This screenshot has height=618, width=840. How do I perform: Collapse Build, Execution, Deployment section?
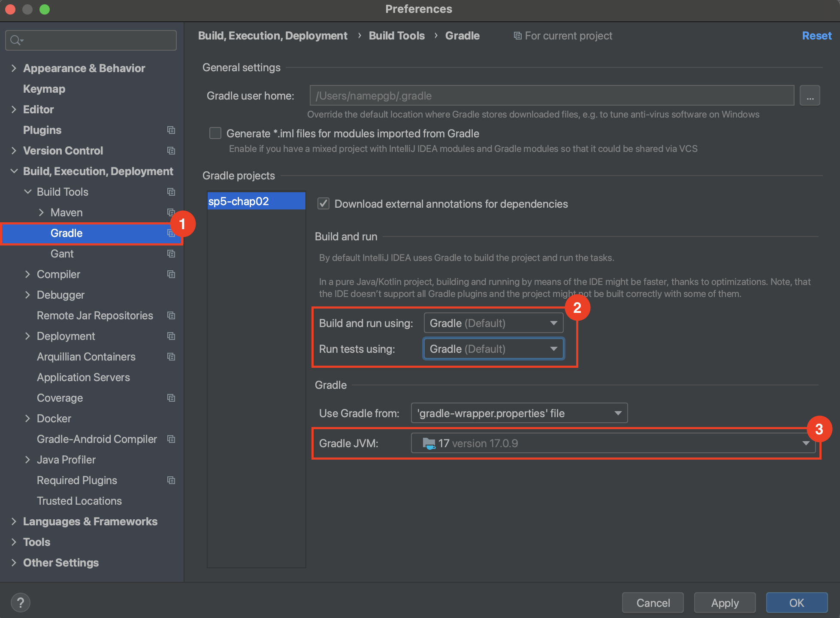(x=14, y=171)
